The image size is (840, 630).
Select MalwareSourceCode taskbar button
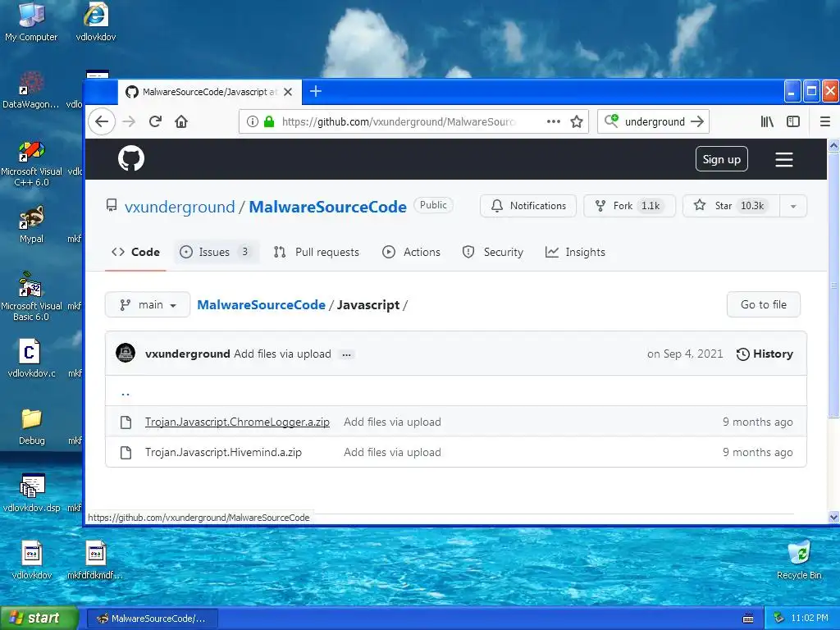pos(152,619)
